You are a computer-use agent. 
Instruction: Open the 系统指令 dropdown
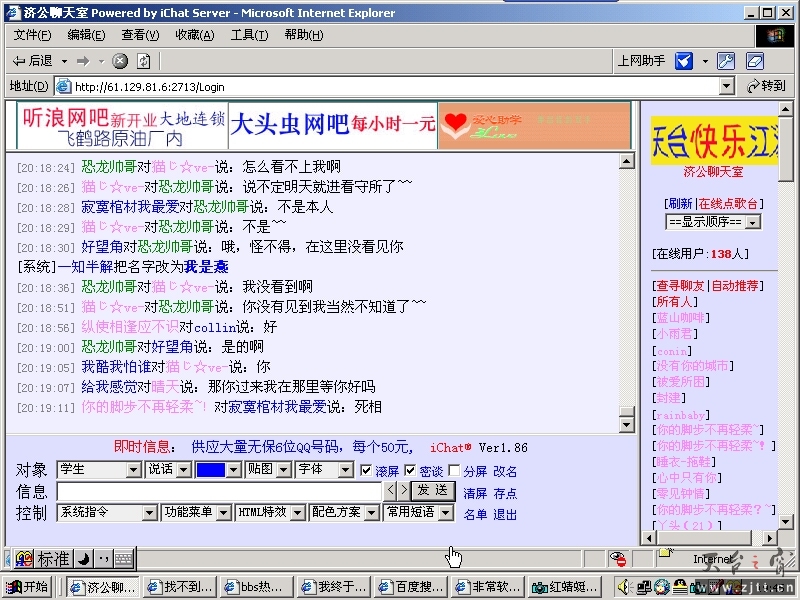click(x=106, y=512)
